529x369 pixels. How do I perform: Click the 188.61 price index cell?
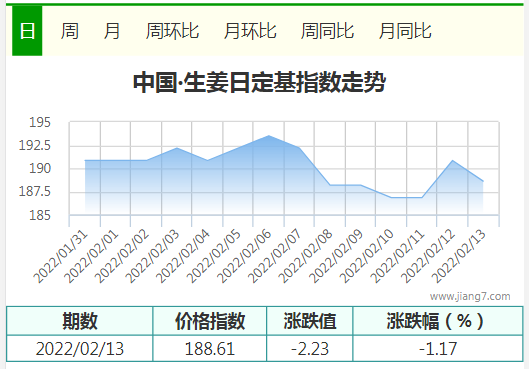tap(210, 349)
